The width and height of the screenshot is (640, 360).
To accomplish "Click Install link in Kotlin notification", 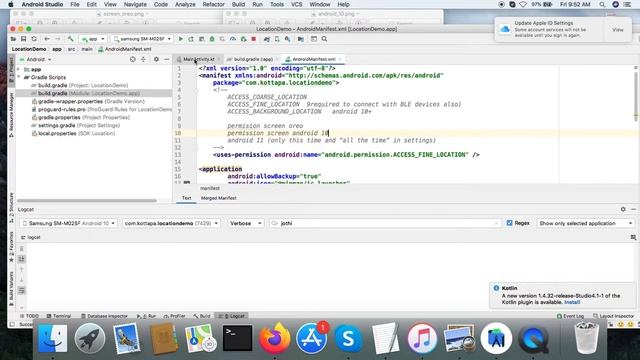I will (x=572, y=302).
